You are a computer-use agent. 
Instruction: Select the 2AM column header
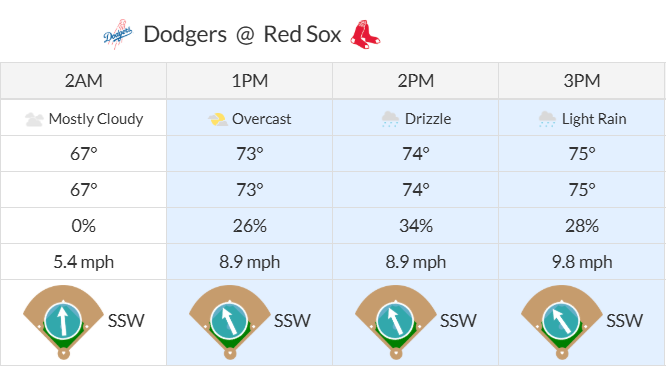click(x=83, y=81)
